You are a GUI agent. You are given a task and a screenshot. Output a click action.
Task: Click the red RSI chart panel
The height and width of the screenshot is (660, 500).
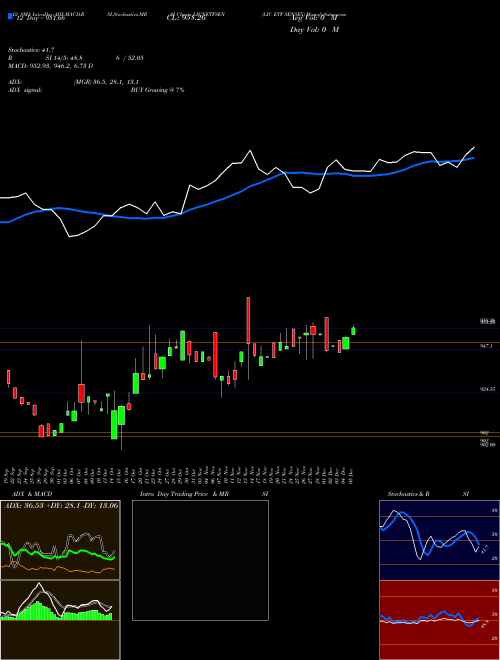(439, 620)
